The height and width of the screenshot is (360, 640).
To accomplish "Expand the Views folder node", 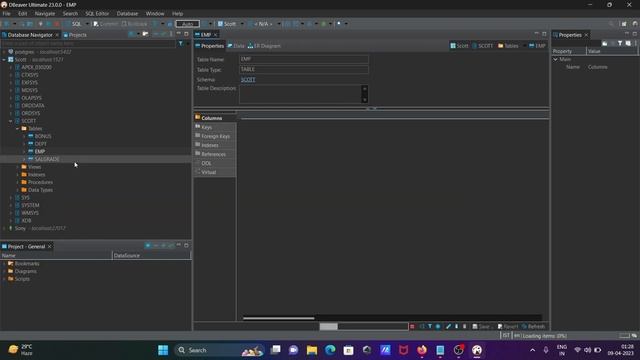I will pyautogui.click(x=18, y=167).
